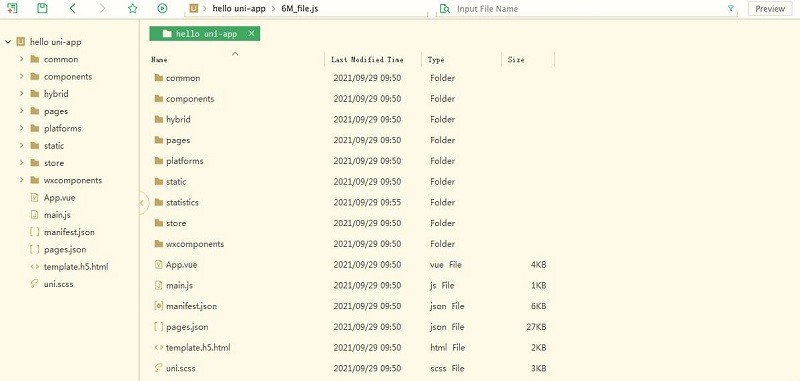Sort by the Size column header
The image size is (800, 381).
pyautogui.click(x=516, y=60)
